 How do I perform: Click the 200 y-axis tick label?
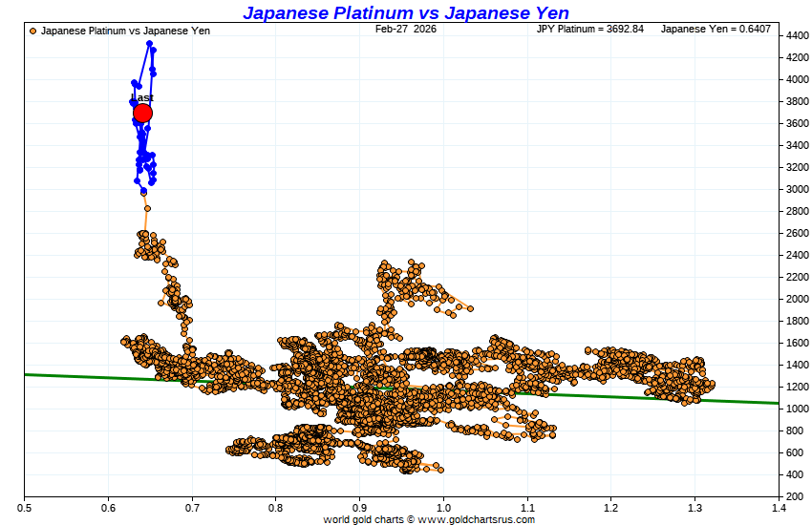(795, 496)
